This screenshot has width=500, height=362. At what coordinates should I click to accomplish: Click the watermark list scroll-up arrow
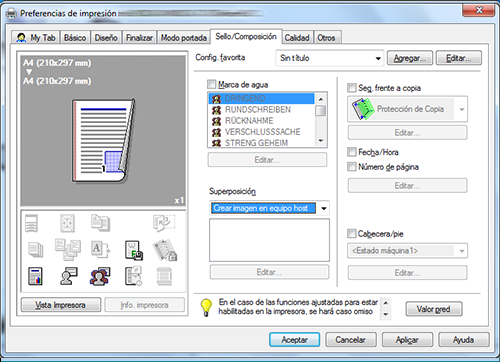[x=321, y=99]
